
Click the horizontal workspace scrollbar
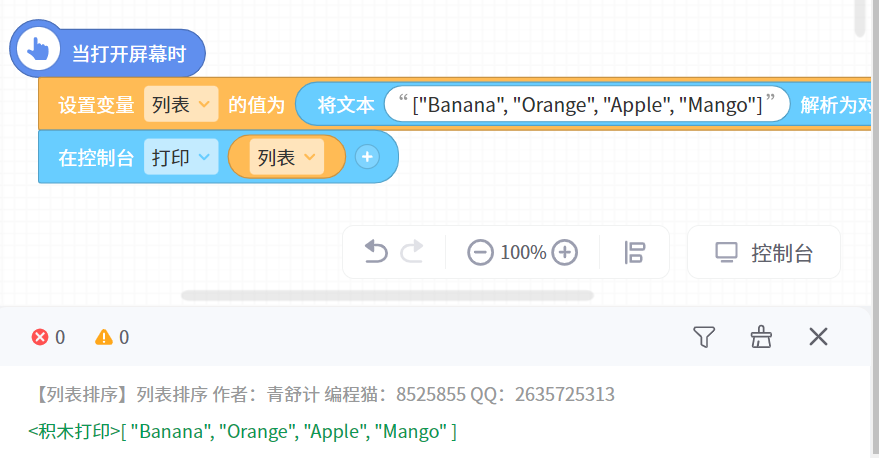click(x=387, y=295)
